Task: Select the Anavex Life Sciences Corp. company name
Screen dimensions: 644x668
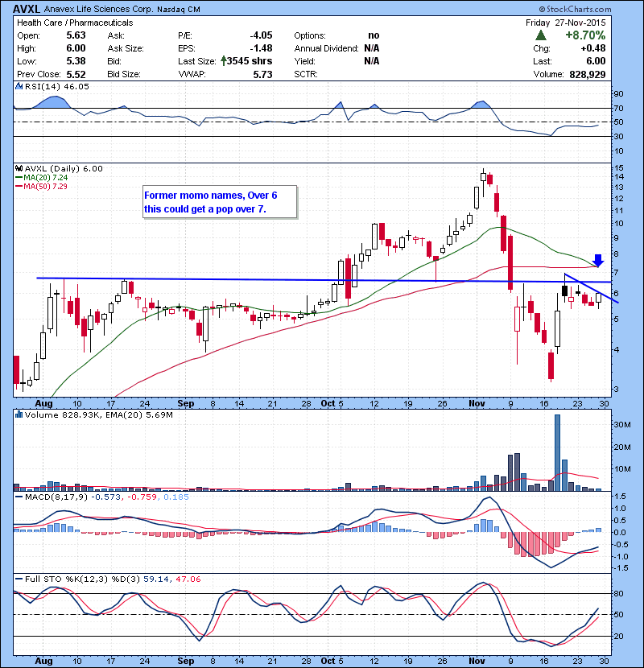Action: pos(98,9)
